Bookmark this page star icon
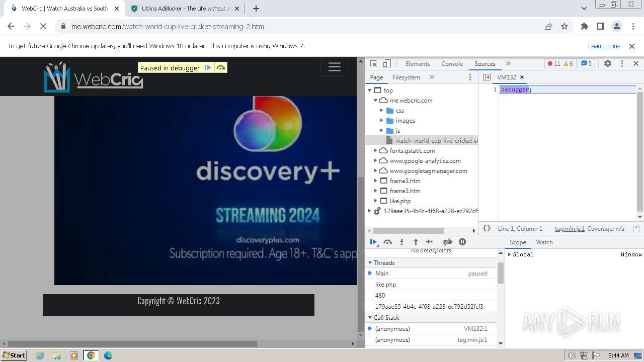644x362 pixels. click(565, 26)
